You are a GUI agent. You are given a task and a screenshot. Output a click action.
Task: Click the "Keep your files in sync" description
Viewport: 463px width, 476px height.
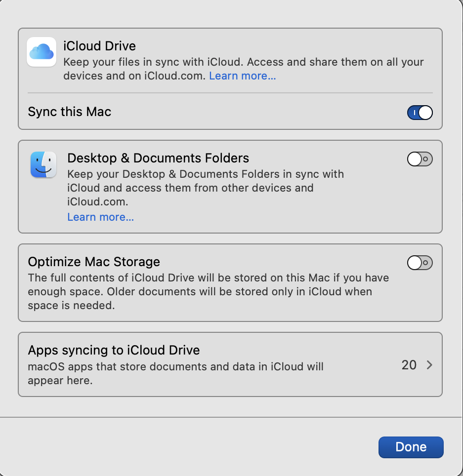244,63
